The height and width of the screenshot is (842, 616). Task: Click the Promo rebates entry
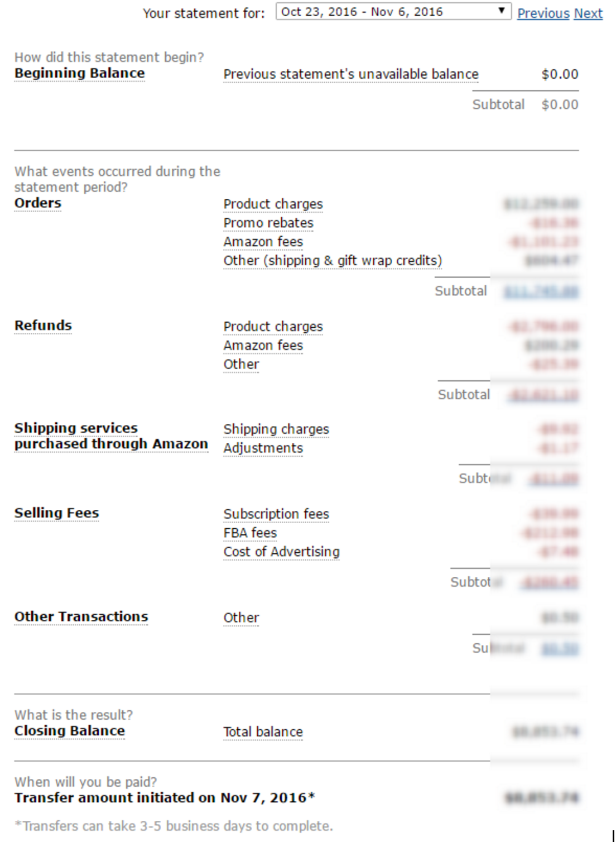click(268, 223)
